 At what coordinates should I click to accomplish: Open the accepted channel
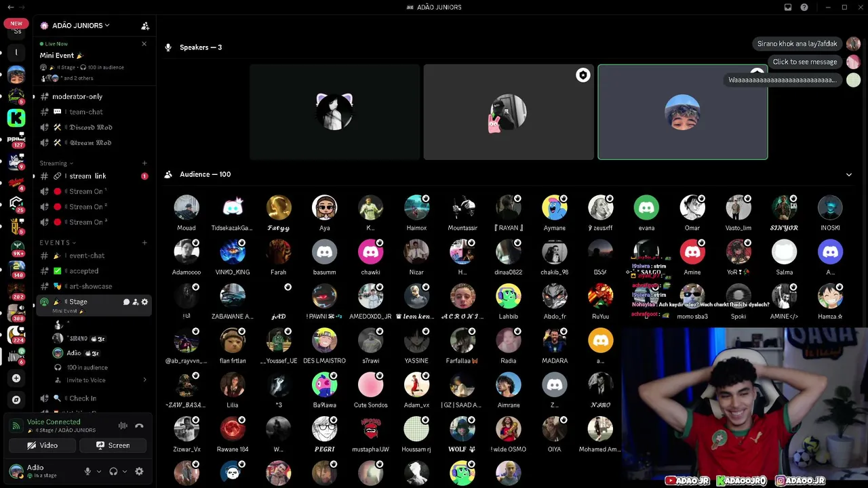point(93,271)
